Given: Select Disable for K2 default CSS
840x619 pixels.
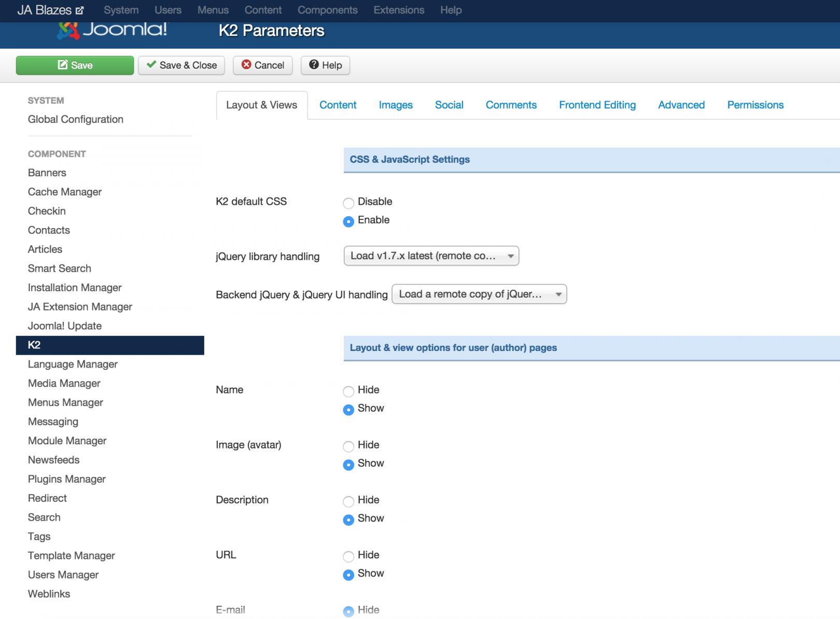Looking at the screenshot, I should coord(348,203).
